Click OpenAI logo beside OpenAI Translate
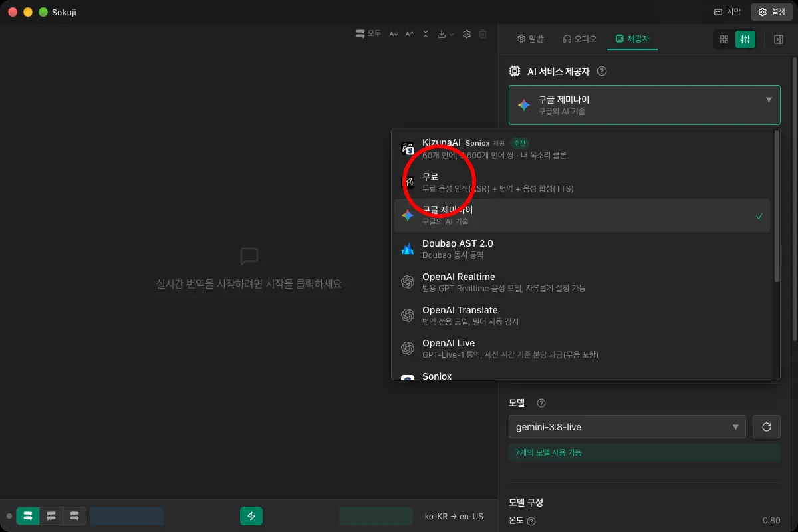The width and height of the screenshot is (798, 532). [x=408, y=315]
